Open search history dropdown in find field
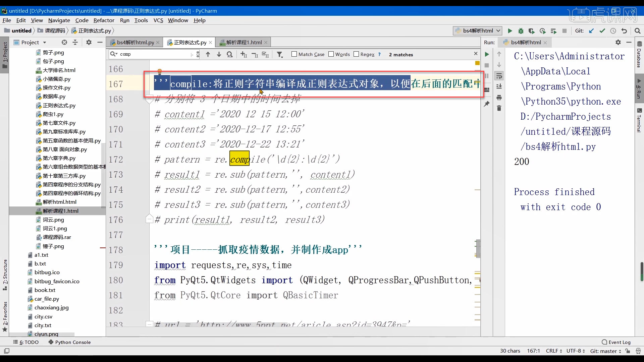This screenshot has height=362, width=644. [114, 54]
